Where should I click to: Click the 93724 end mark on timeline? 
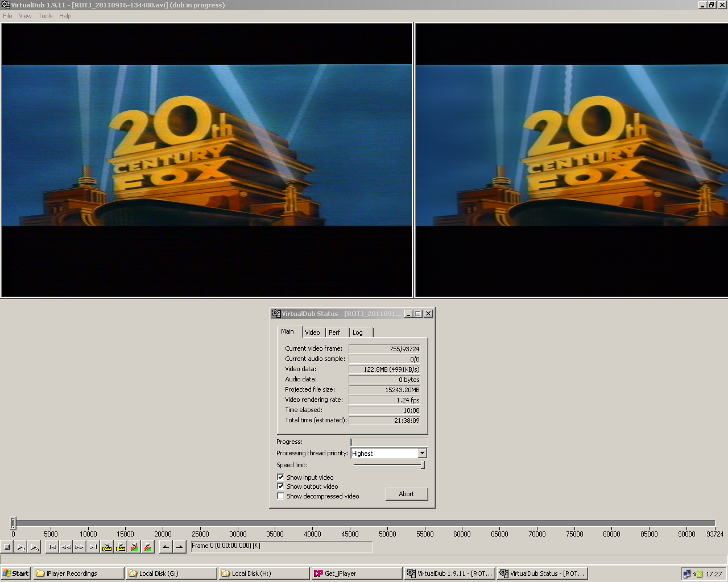coord(715,534)
